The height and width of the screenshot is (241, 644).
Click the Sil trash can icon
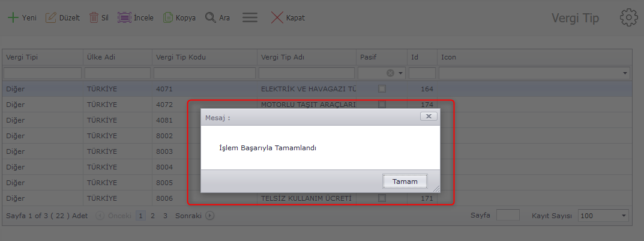[x=94, y=17]
